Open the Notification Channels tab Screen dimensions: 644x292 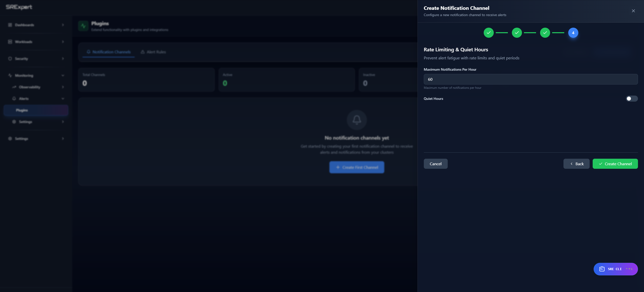pyautogui.click(x=108, y=52)
